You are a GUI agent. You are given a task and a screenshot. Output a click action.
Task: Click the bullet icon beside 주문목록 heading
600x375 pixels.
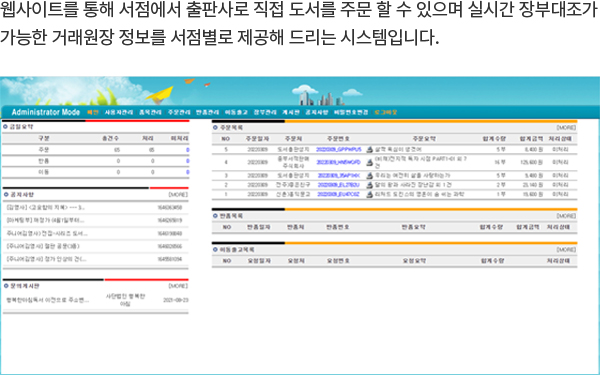[215, 127]
